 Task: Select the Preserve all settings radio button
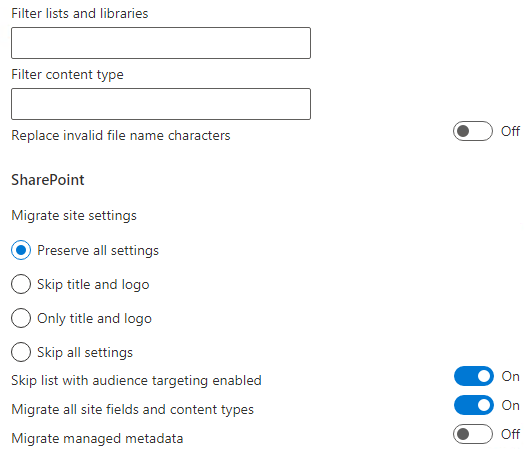coord(21,250)
